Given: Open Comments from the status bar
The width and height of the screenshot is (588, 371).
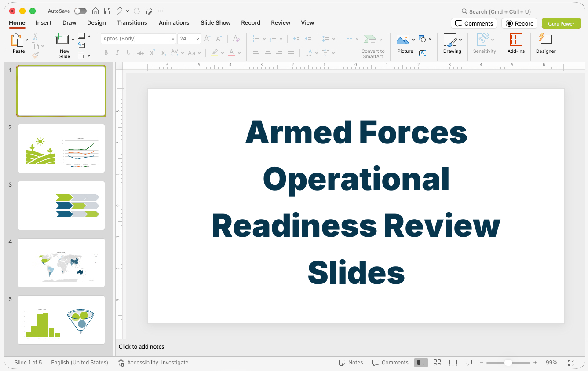Looking at the screenshot, I should point(390,363).
